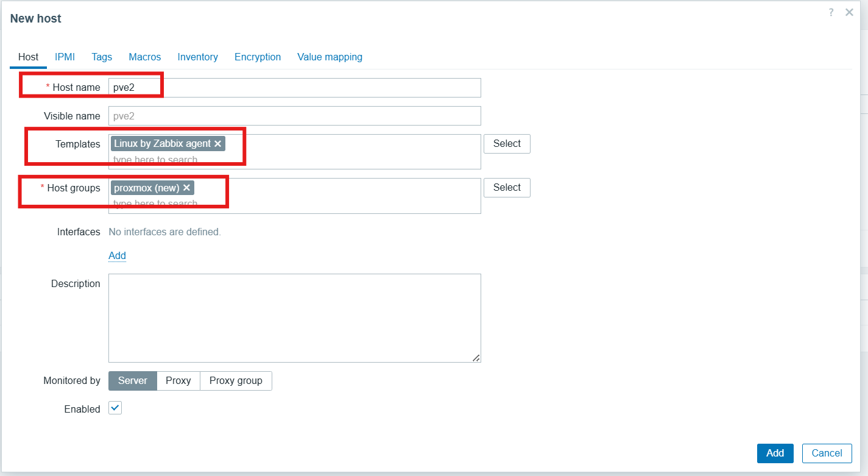This screenshot has width=868, height=476.
Task: Switch to the IPMI tab
Action: pos(65,57)
